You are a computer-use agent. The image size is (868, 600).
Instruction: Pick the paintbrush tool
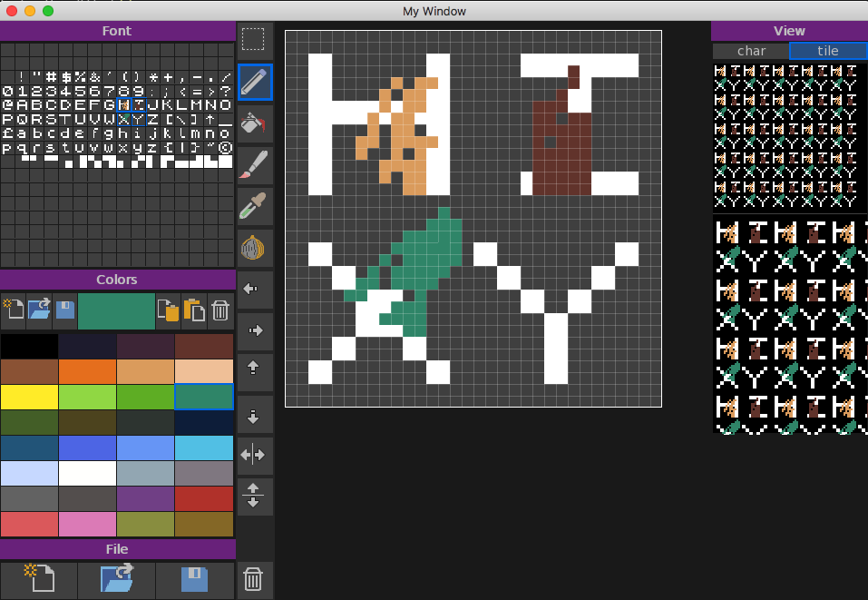pyautogui.click(x=254, y=165)
